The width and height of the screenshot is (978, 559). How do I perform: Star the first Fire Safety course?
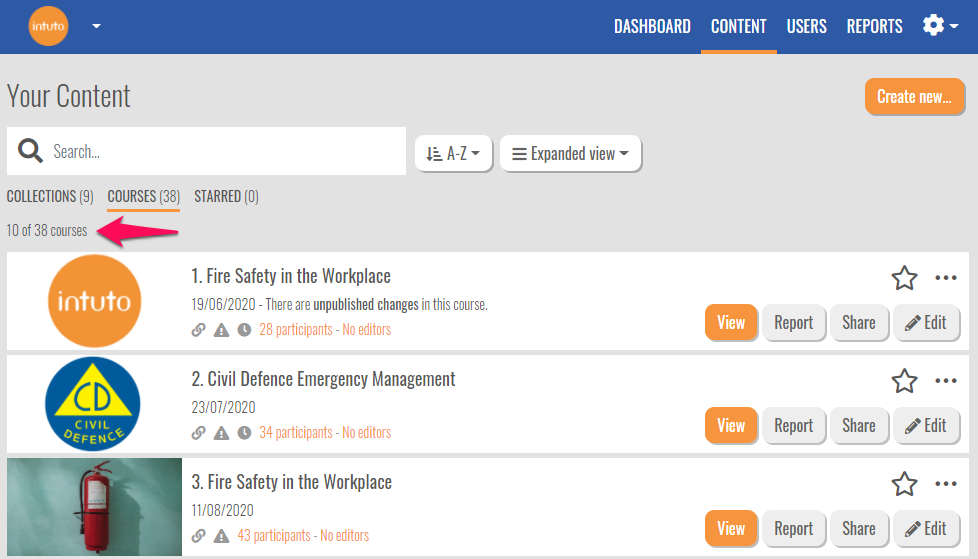click(904, 278)
